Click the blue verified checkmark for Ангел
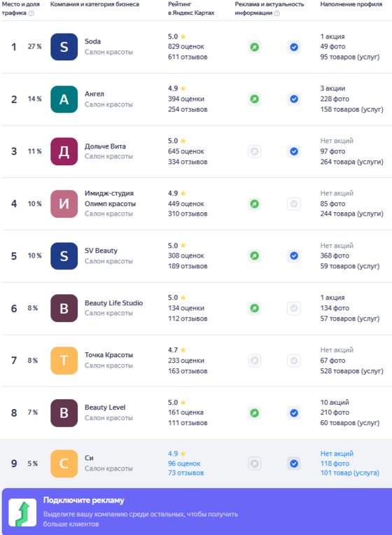The height and width of the screenshot is (535, 392). pos(294,99)
